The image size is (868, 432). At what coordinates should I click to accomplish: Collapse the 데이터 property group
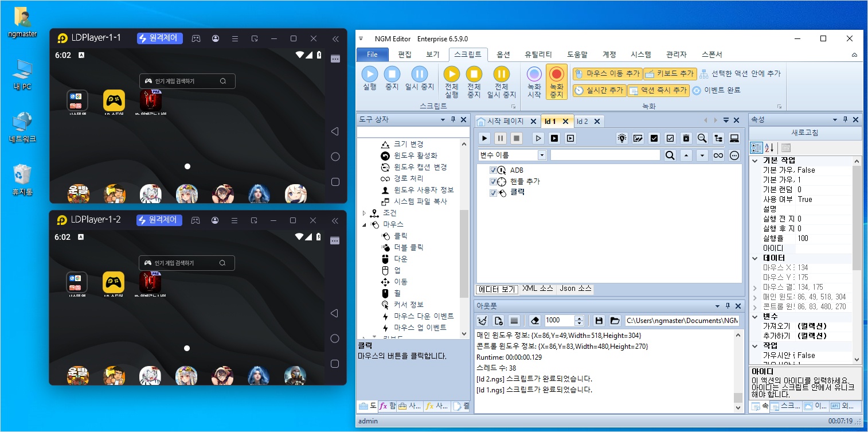[755, 258]
